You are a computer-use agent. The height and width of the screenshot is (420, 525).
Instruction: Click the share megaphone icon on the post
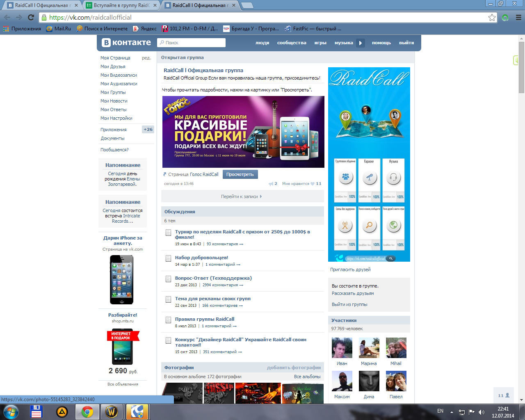[271, 184]
